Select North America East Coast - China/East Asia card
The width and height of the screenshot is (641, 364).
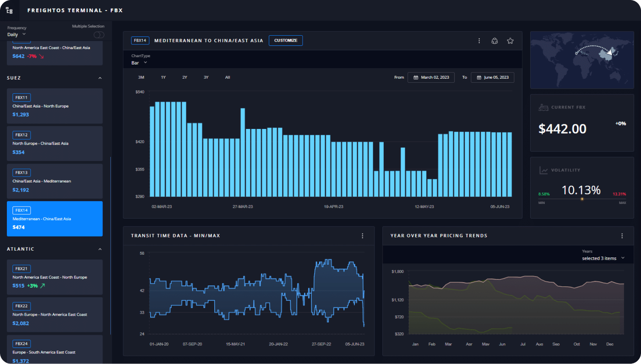54,53
